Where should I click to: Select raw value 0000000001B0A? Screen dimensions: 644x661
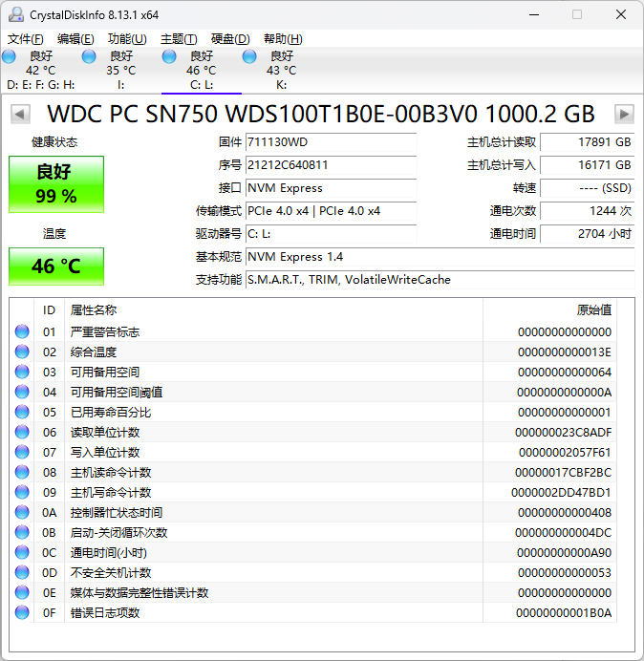click(564, 613)
